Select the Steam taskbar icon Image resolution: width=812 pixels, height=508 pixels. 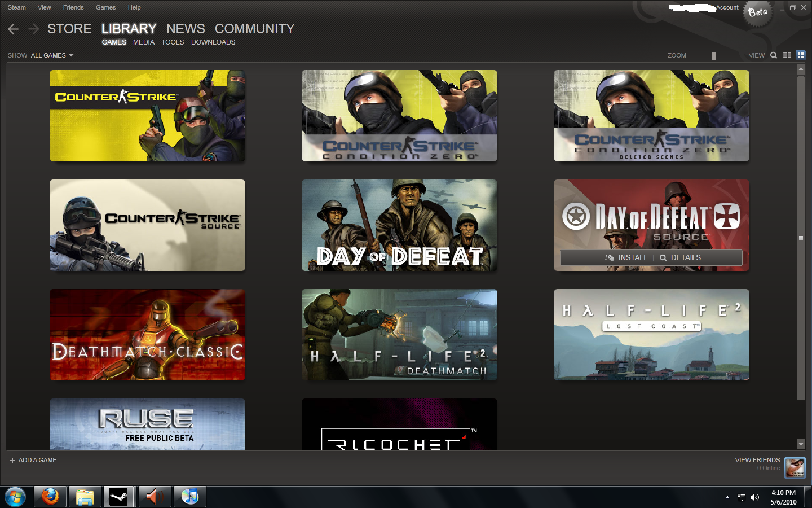(x=119, y=497)
